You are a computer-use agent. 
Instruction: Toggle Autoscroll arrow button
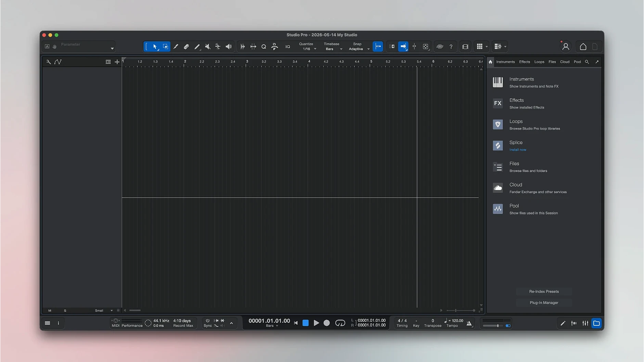(x=403, y=47)
